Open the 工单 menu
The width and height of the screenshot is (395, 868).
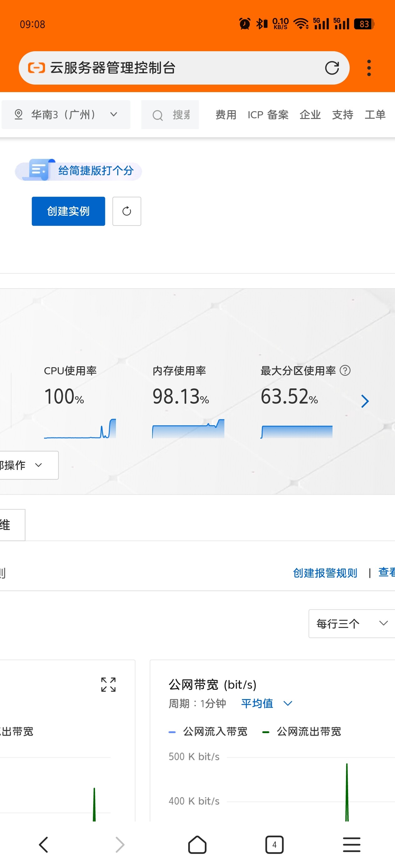375,115
